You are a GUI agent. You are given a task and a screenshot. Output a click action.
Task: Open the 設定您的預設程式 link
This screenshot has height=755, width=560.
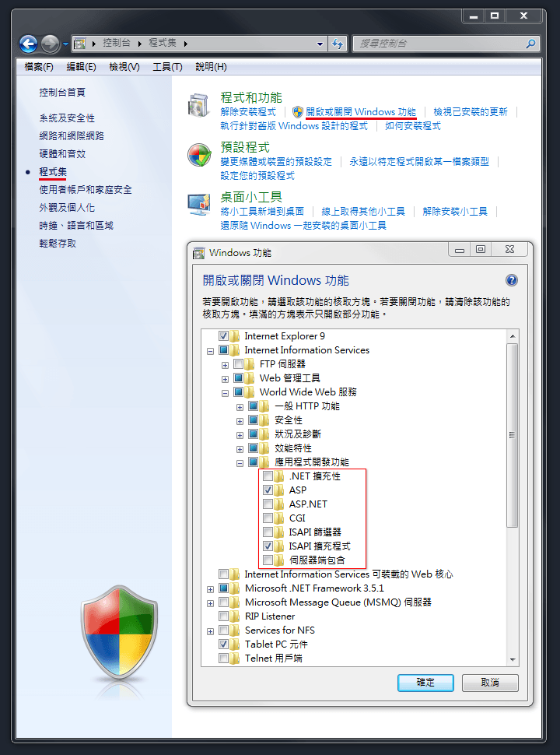(x=257, y=175)
